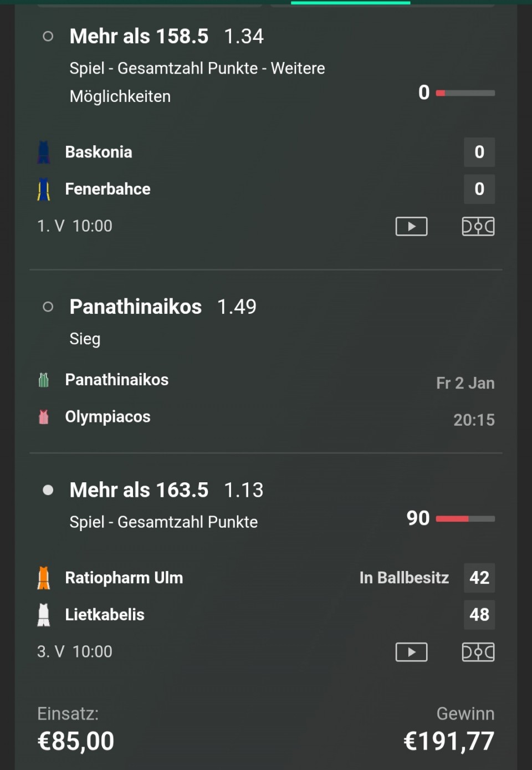Open court view for Baskonia vs Fenerbahce
This screenshot has height=770, width=532.
tap(478, 226)
